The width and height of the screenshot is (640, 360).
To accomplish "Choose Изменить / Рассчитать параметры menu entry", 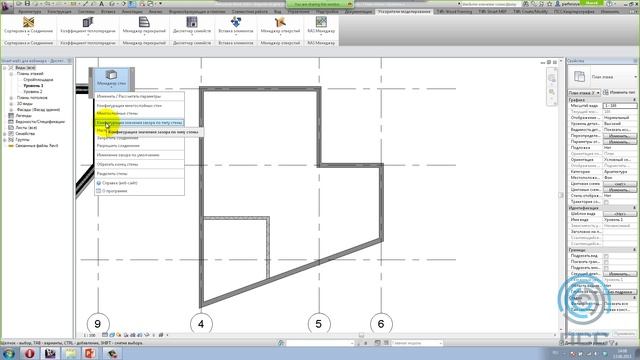I will 139,96.
